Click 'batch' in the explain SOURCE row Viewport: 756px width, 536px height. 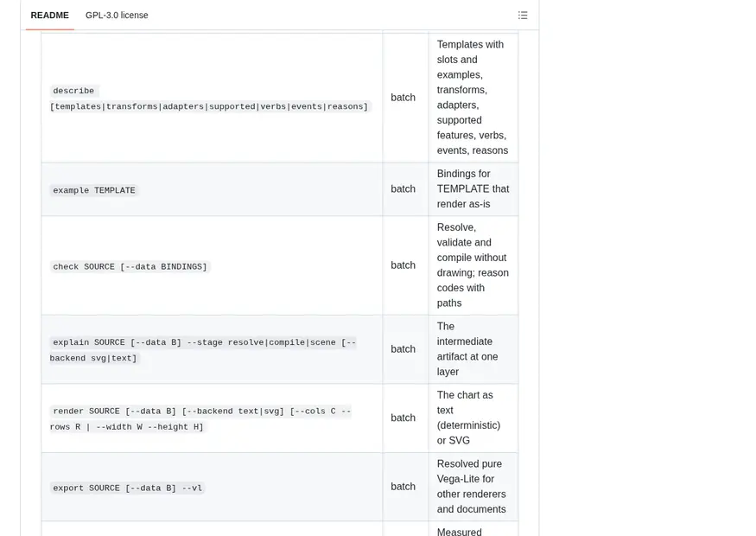pos(403,348)
